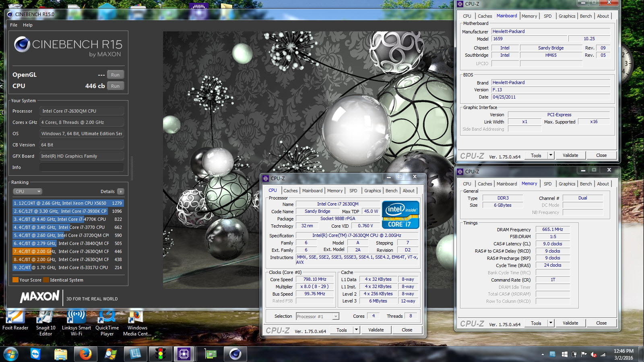Screen dimensions: 644x362
Task: Select the Core i7-3930K ranking row
Action: tap(68, 211)
